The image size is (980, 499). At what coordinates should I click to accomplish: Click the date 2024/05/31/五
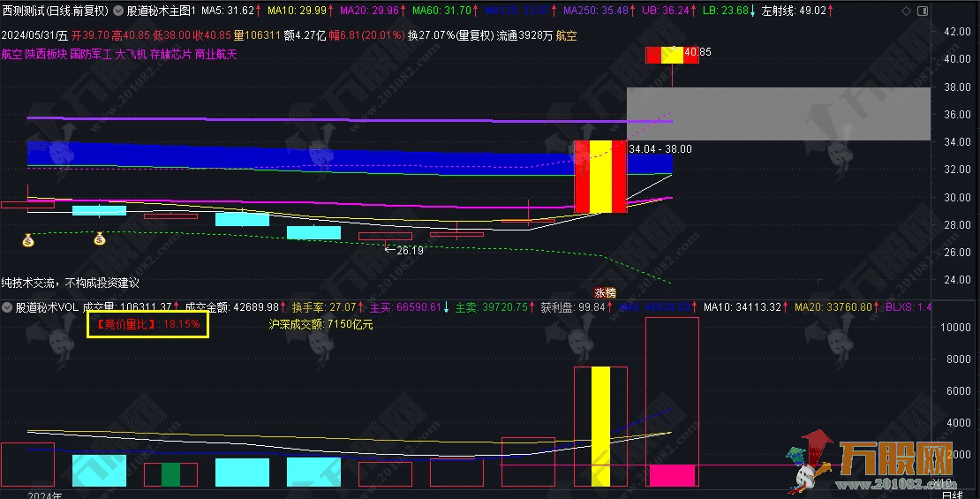pyautogui.click(x=34, y=35)
